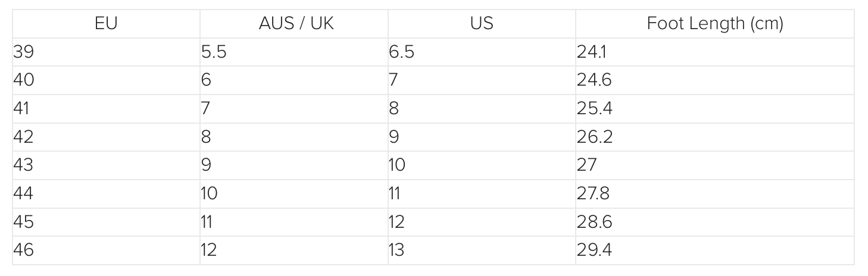Viewport: 868px width, 276px height.
Task: Select foot length 24.1 cell
Action: tap(591, 52)
